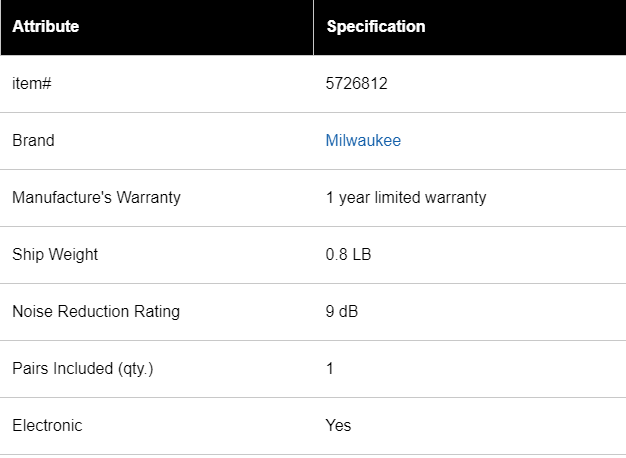This screenshot has width=626, height=458.
Task: Select the Pairs Included value 1
Action: (330, 369)
